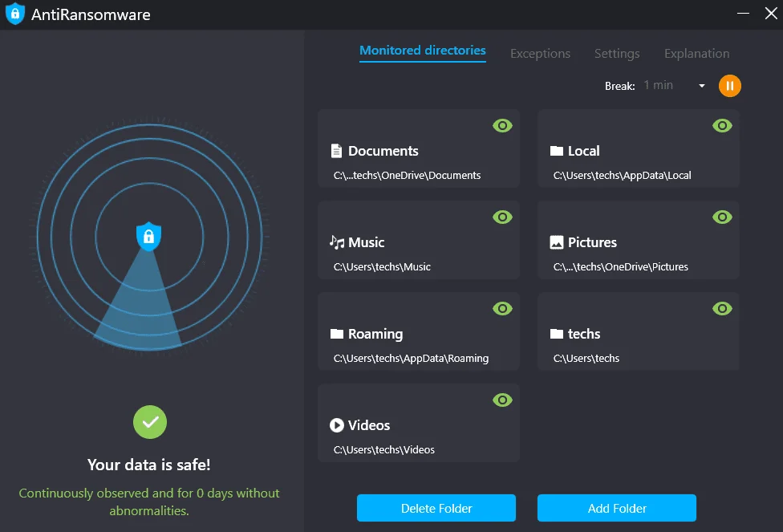Click the AntiRansomware shield logo in title bar
Screen dimensions: 783x532
point(15,14)
